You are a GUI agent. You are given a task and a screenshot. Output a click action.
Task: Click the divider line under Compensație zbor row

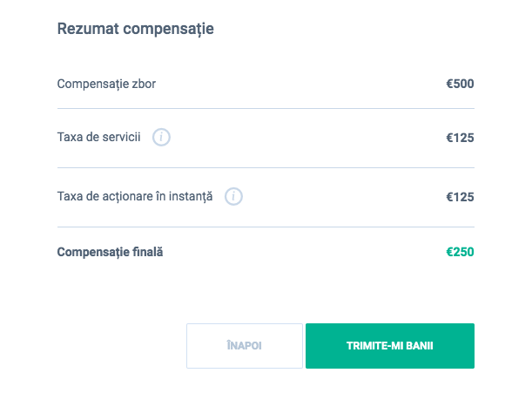pos(266,108)
